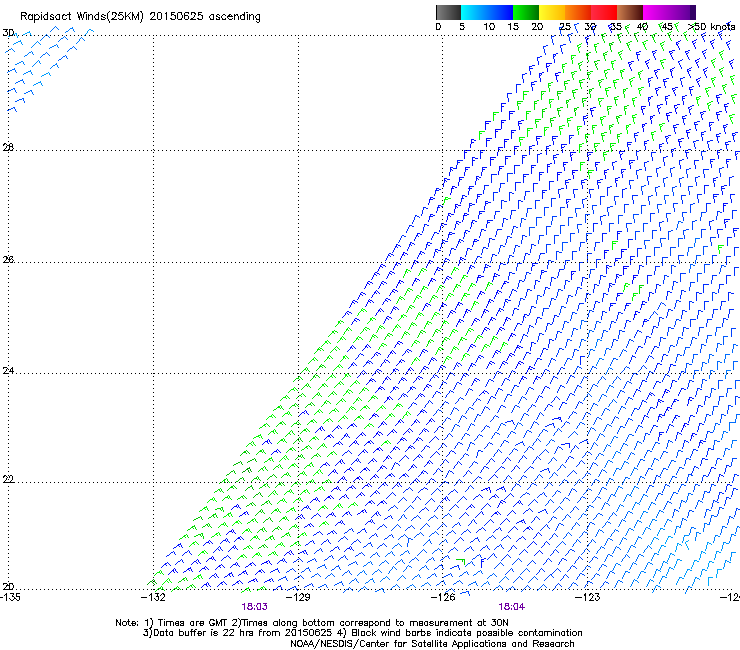Click the longitude axis label '-132'

coord(153,598)
